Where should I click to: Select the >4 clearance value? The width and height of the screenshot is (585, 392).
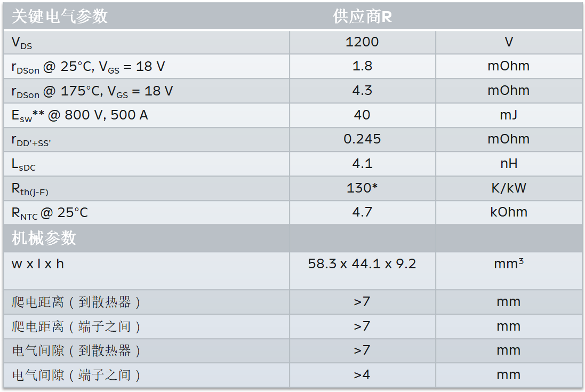(x=362, y=375)
